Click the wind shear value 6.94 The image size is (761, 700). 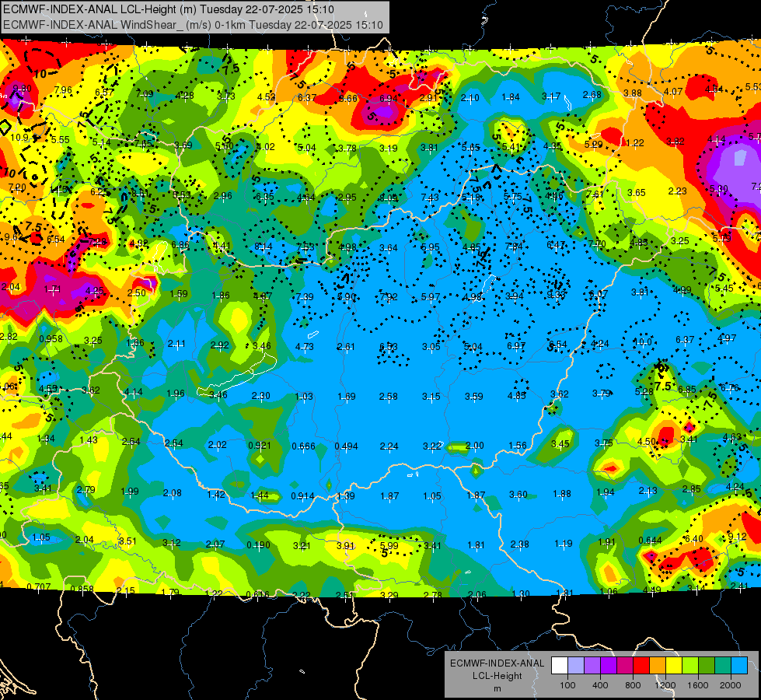(388, 99)
